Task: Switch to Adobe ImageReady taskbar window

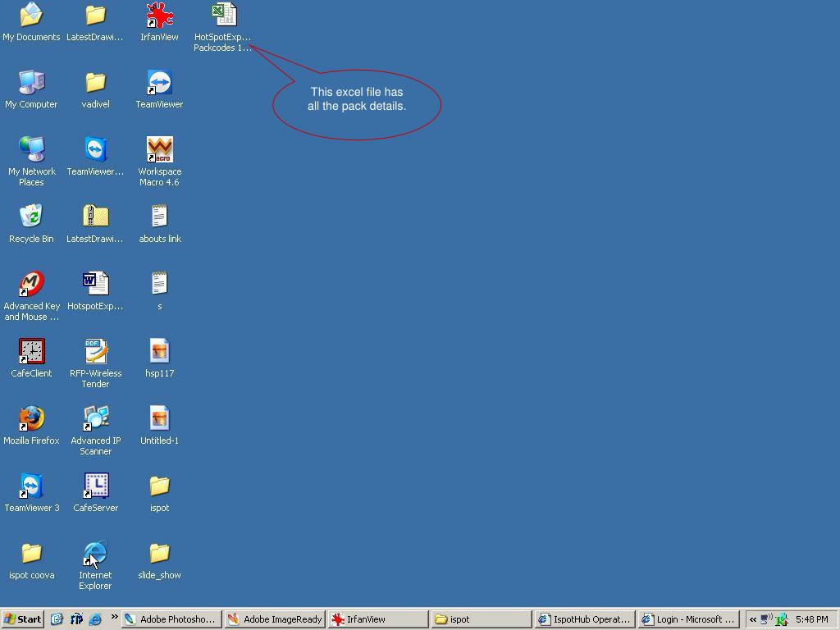Action: 275,619
